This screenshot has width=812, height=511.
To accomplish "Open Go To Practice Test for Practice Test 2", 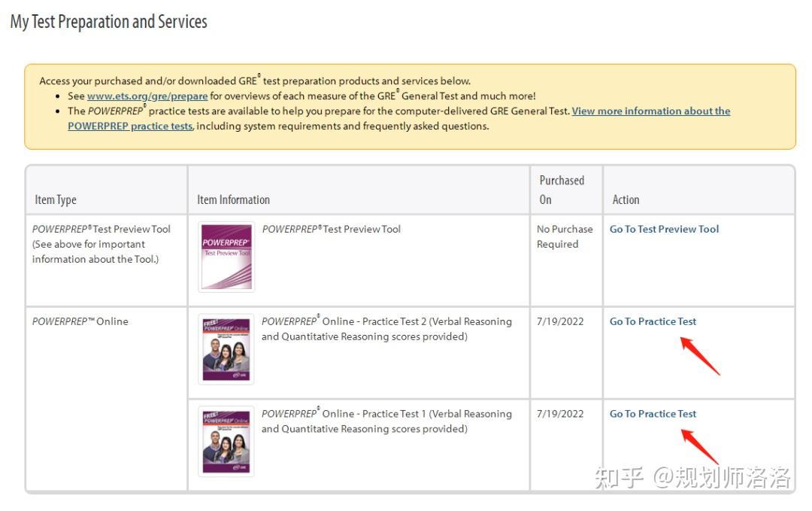I will coord(653,321).
